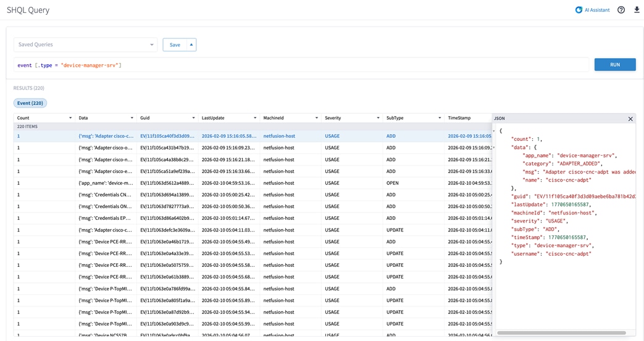This screenshot has width=644, height=341.
Task: Open the AI Assistant
Action: tap(592, 10)
